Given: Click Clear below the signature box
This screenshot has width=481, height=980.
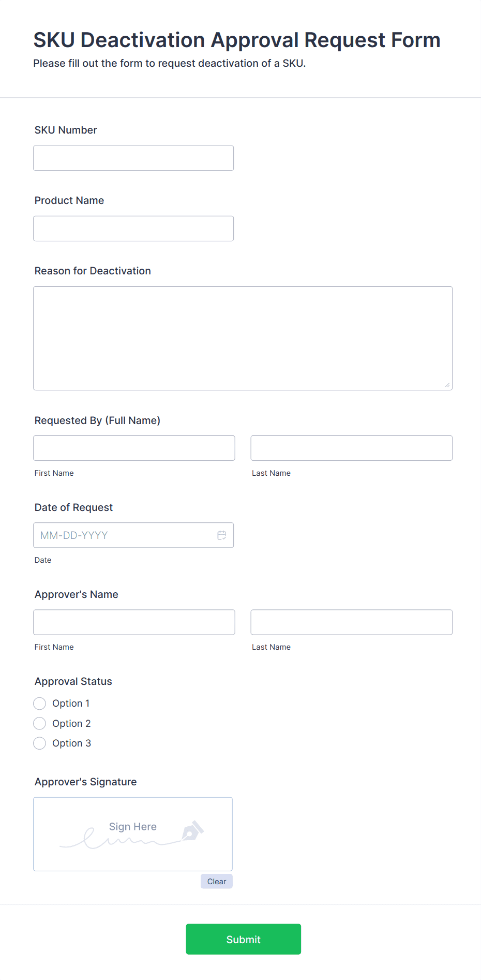Looking at the screenshot, I should pyautogui.click(x=216, y=881).
